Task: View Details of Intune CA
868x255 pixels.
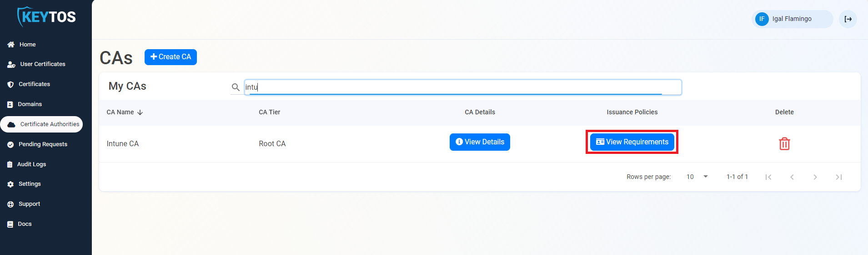Action: click(480, 142)
